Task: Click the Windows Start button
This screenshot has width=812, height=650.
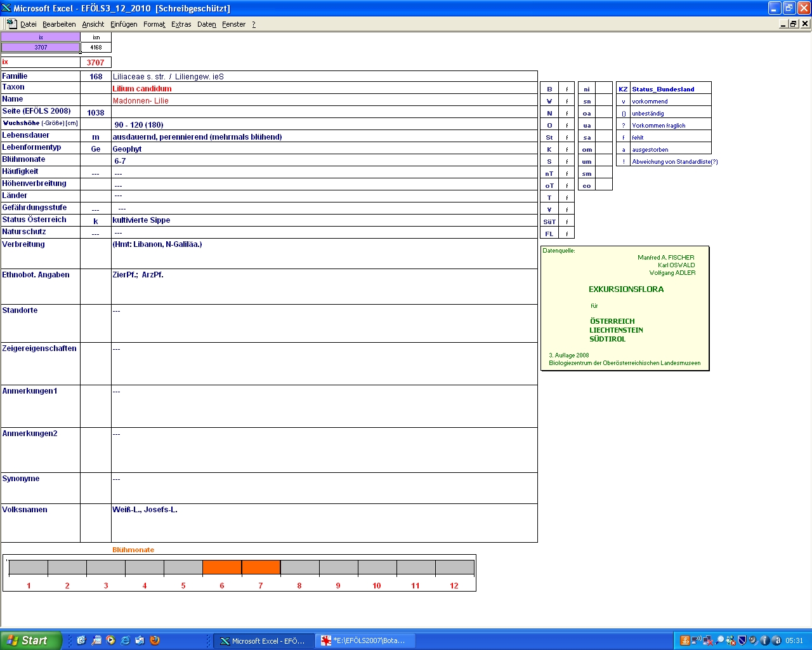Action: (x=31, y=640)
